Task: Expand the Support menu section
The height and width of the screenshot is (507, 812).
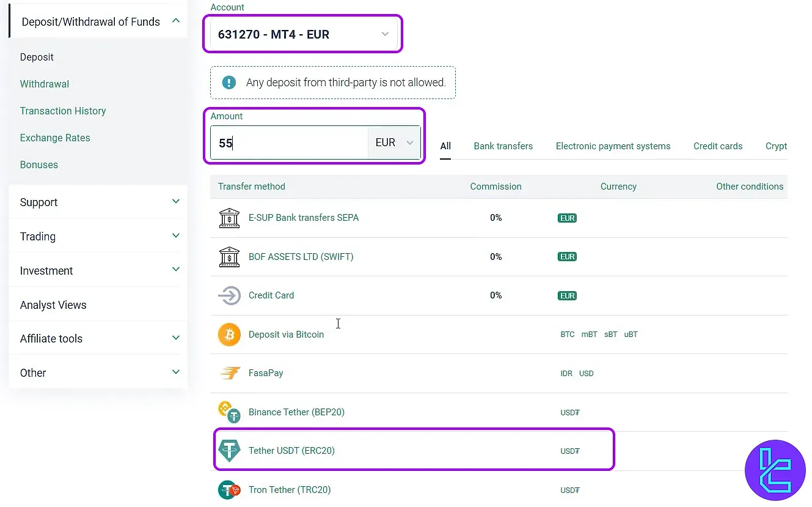Action: tap(98, 202)
